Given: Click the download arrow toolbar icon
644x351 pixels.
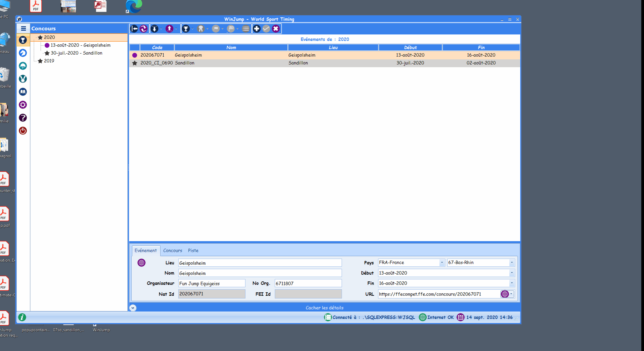Looking at the screenshot, I should click(x=154, y=29).
